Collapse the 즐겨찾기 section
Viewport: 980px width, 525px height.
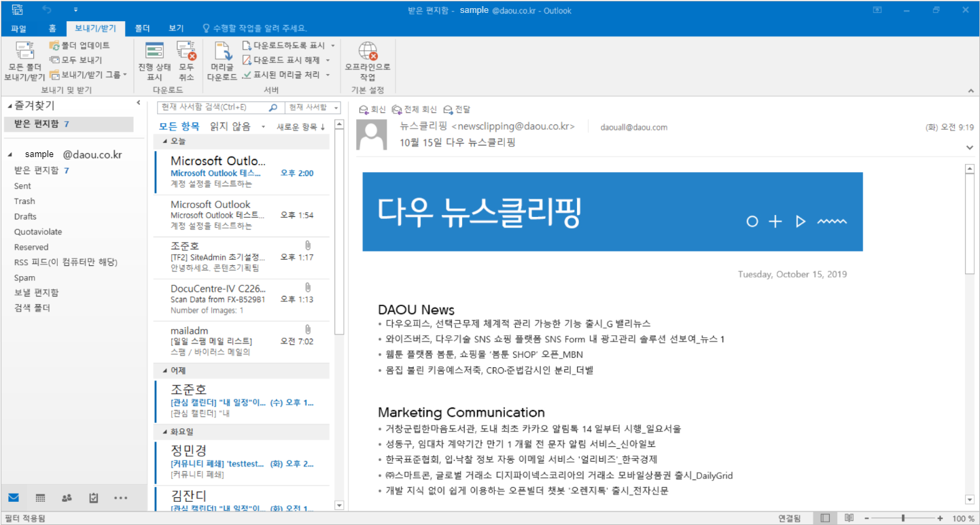click(10, 106)
